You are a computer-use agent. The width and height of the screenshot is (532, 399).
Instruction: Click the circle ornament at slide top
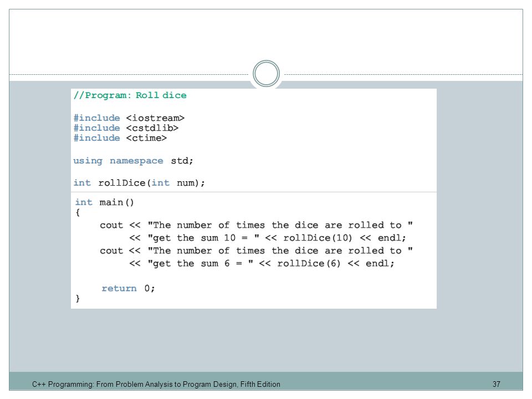pos(266,73)
